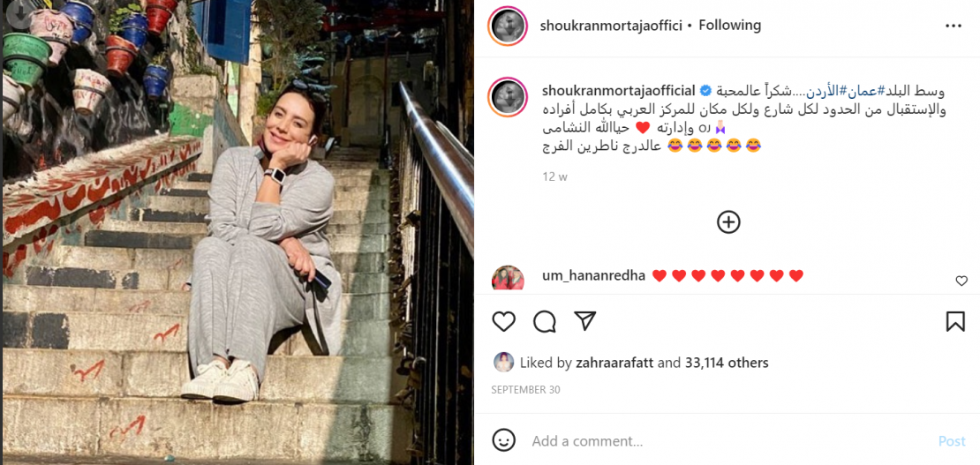Viewport: 980px width, 465px height.
Task: Click the Post comment button
Action: [x=952, y=441]
